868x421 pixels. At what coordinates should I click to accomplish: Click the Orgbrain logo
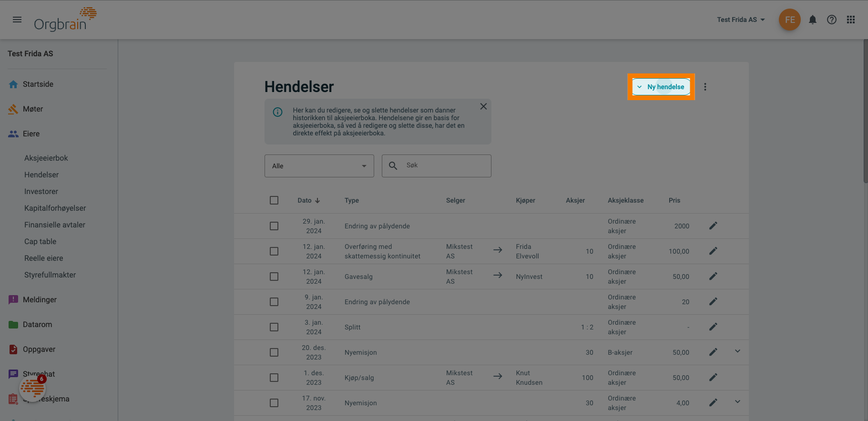pos(65,20)
